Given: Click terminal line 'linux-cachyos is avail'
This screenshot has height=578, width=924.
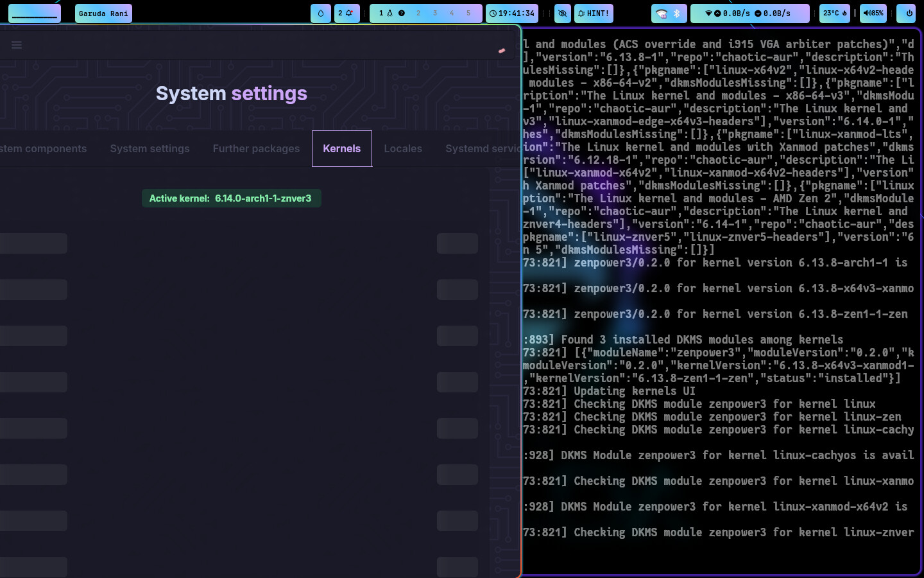Looking at the screenshot, I should click(719, 455).
